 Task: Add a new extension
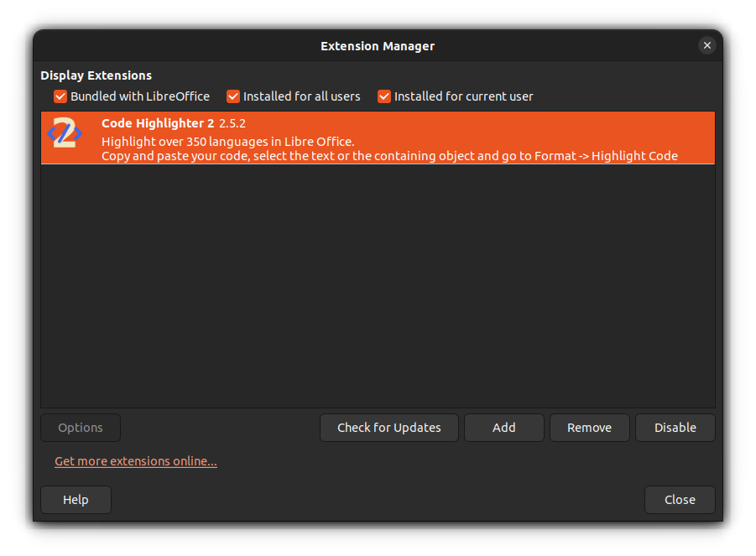[x=503, y=428]
